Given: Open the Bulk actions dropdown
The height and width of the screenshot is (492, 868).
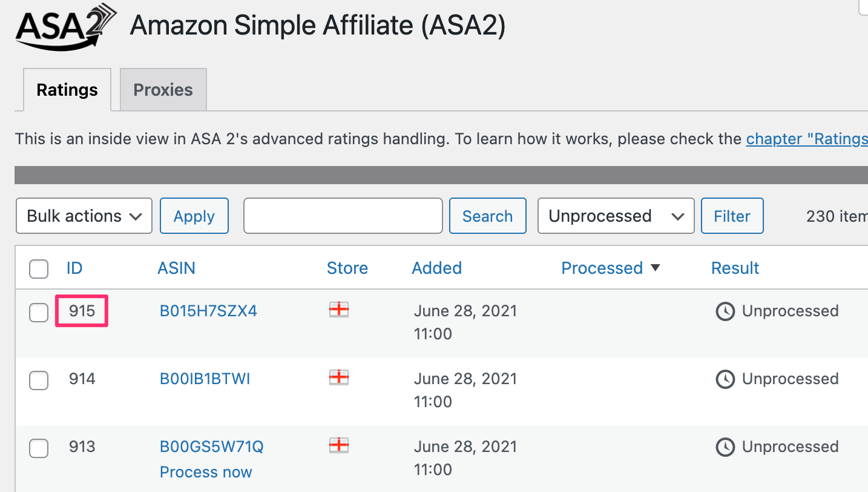Looking at the screenshot, I should 84,216.
